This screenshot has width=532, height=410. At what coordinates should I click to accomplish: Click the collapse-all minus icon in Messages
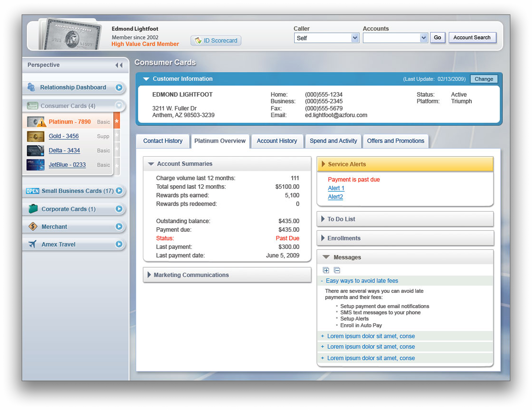point(337,270)
